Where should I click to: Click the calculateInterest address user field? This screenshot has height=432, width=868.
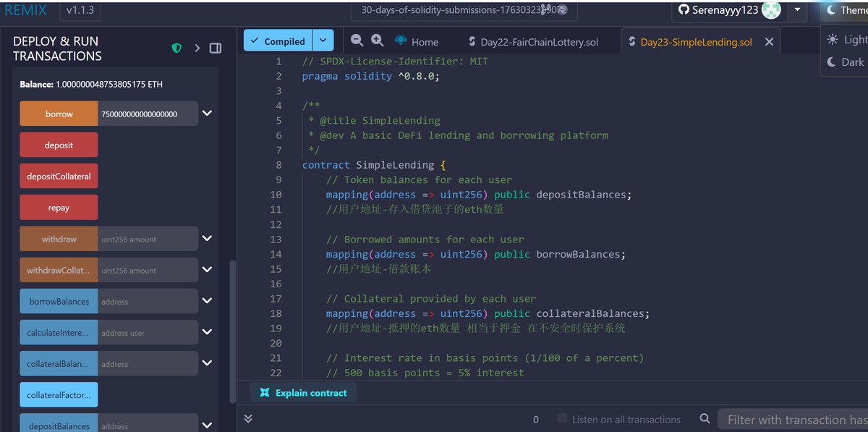[148, 332]
